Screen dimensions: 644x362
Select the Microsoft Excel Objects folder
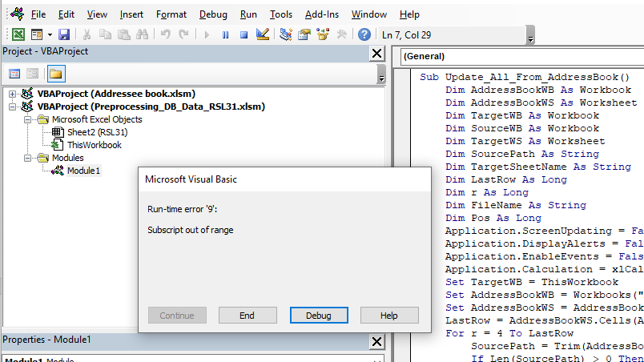point(97,119)
